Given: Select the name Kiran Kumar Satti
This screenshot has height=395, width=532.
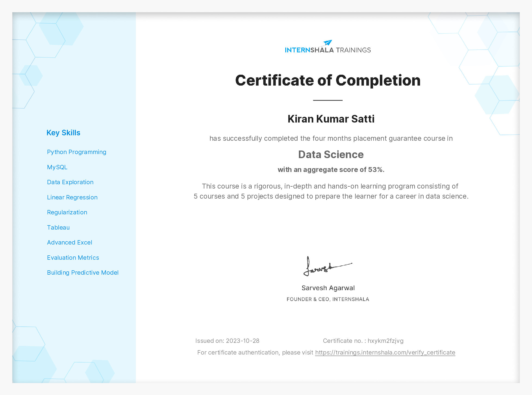Looking at the screenshot, I should pyautogui.click(x=330, y=119).
